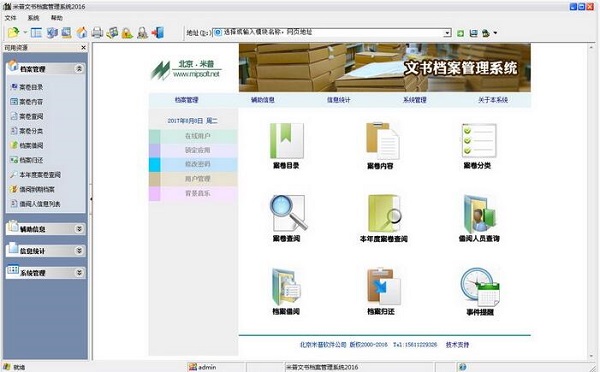Click the gray padlock toolbar icon
Viewport: 600px width, 372px height.
coord(142,33)
